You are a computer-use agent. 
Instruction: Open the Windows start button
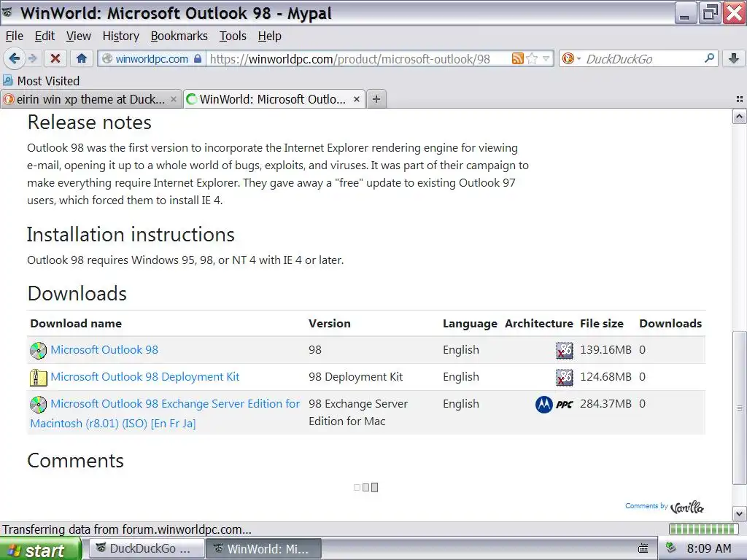point(41,549)
